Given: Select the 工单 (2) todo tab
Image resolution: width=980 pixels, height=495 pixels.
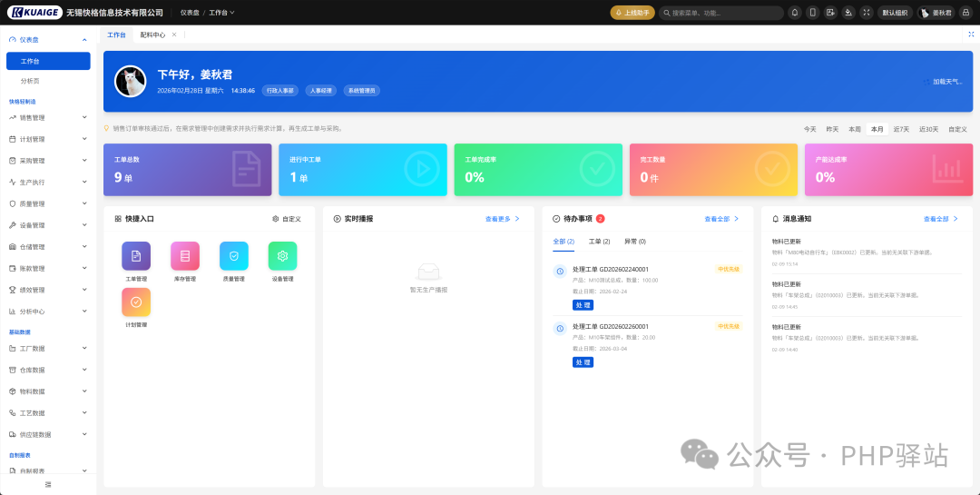Looking at the screenshot, I should click(x=600, y=241).
